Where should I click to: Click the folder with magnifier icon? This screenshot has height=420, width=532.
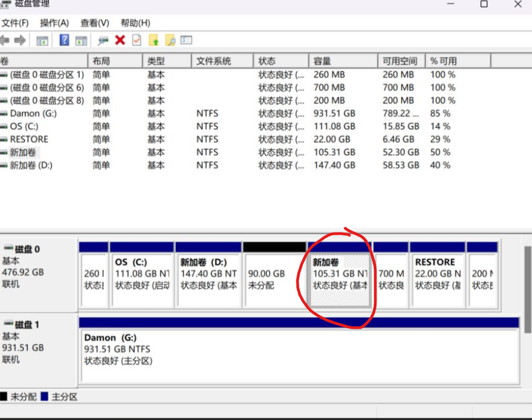point(170,40)
